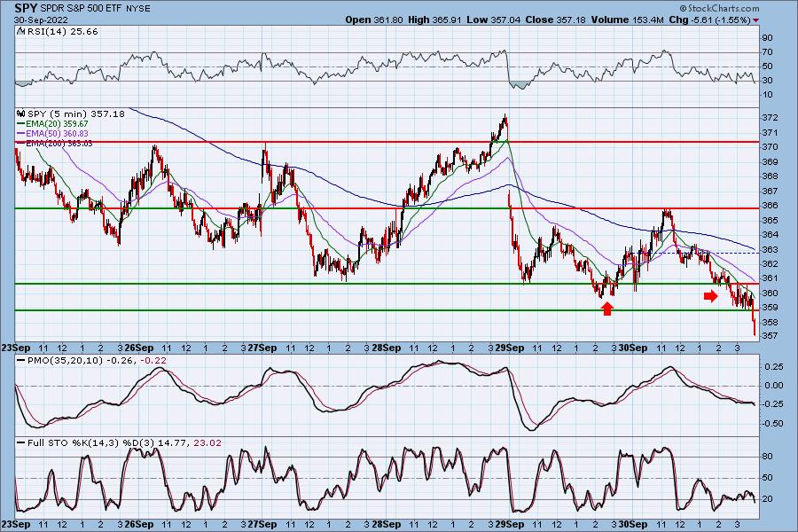Click 28Sep on the price panel time axis

[386, 348]
